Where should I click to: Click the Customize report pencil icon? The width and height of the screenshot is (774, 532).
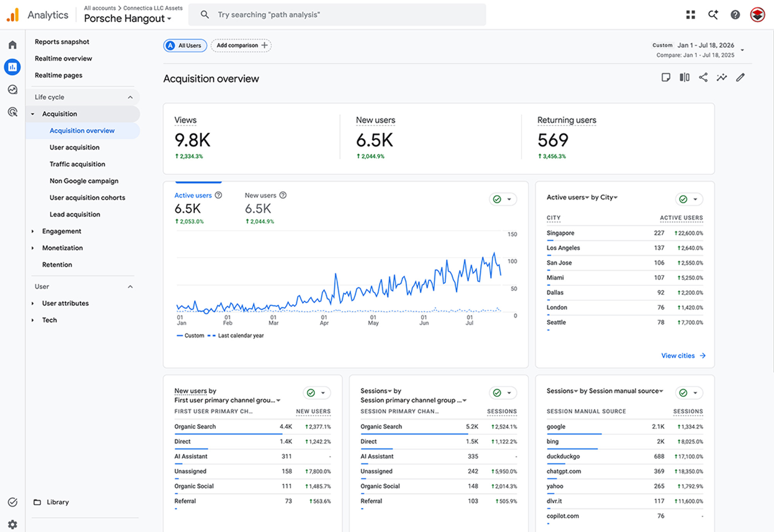pos(740,77)
